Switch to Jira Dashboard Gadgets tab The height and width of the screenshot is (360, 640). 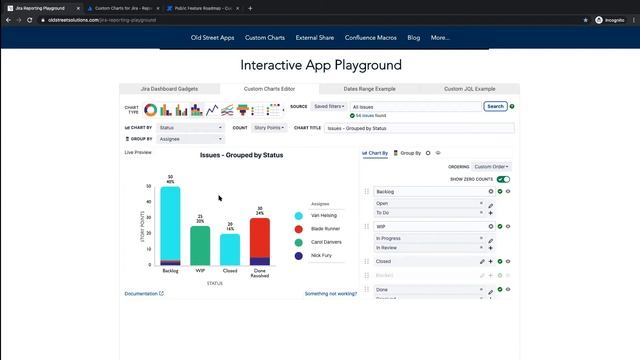(169, 89)
